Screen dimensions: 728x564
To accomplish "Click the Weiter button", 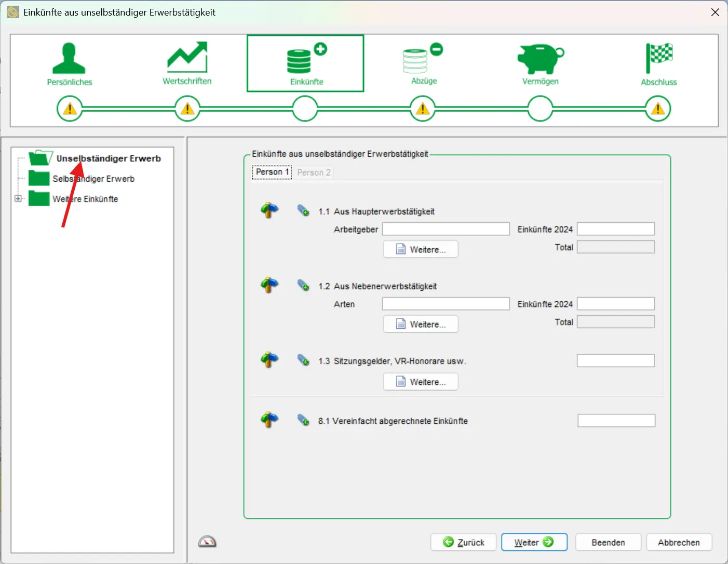I will [x=534, y=542].
